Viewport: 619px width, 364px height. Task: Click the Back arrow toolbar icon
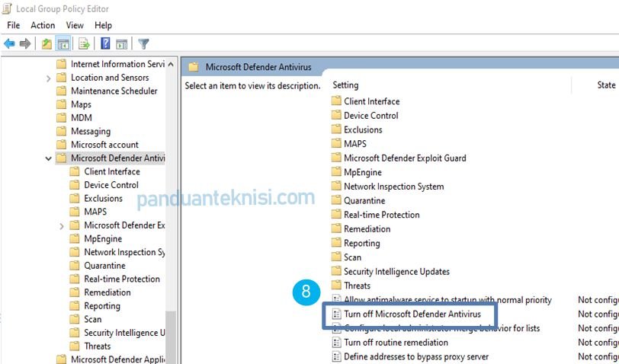(9, 43)
